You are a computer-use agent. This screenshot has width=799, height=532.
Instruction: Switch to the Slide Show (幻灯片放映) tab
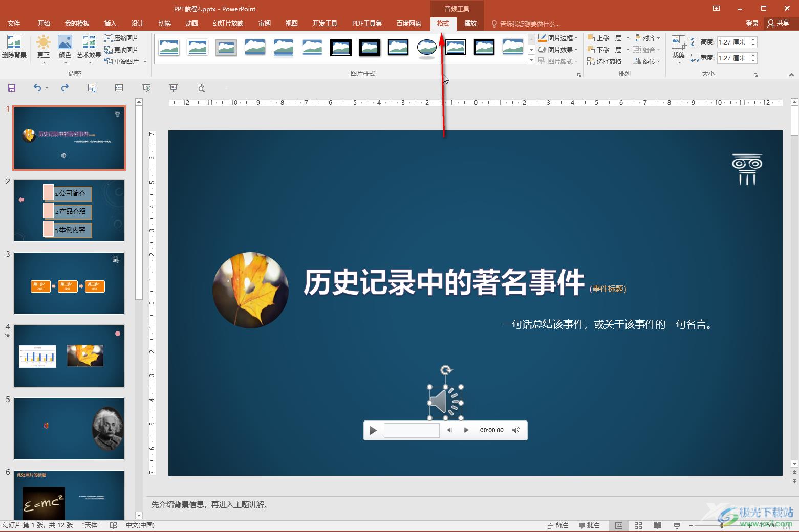[228, 24]
